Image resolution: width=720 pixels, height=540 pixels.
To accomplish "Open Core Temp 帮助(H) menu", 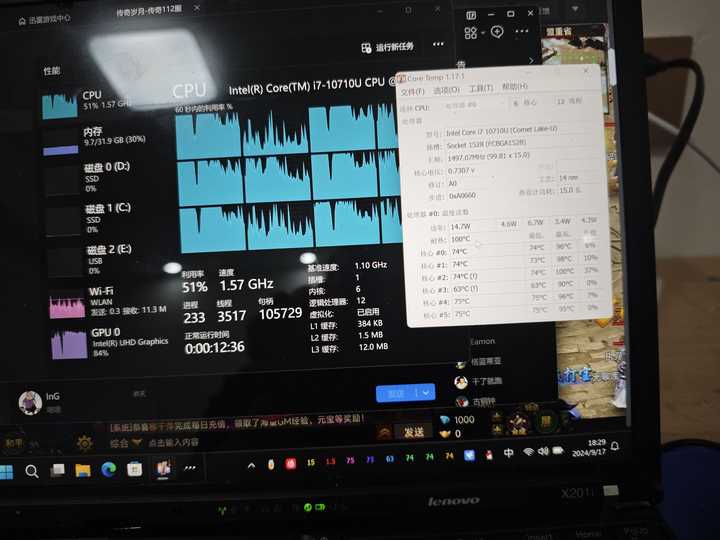I will tap(515, 86).
